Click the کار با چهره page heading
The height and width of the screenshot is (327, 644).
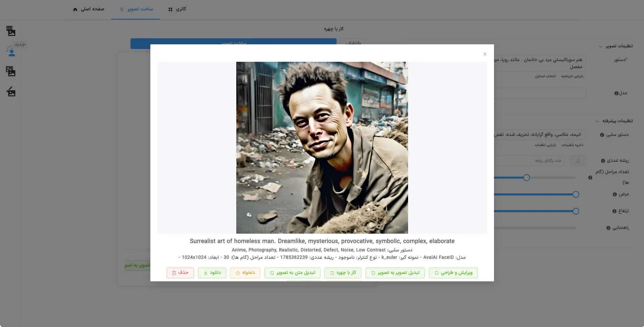(334, 29)
